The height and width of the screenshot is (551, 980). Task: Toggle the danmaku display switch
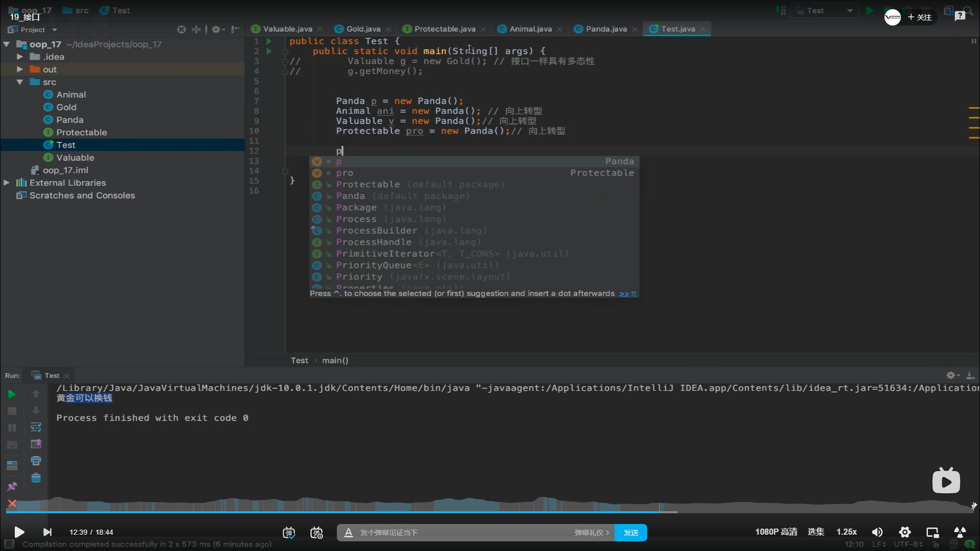(x=289, y=533)
